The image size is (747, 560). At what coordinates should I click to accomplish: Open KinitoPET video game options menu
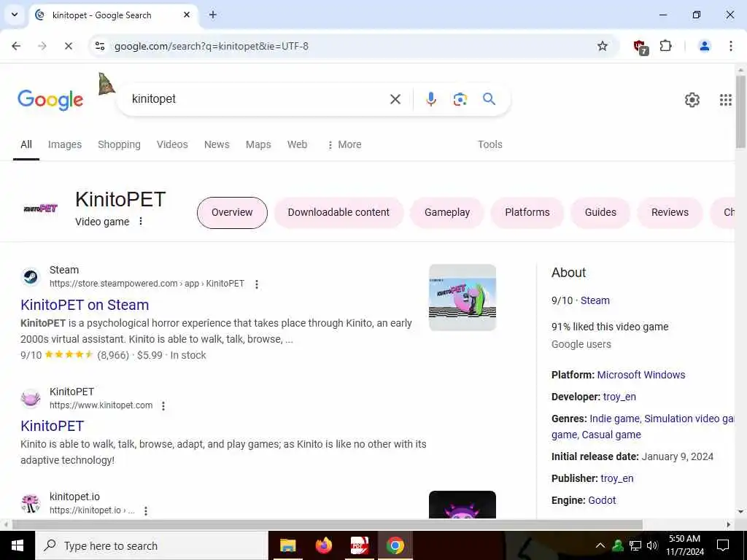click(141, 221)
